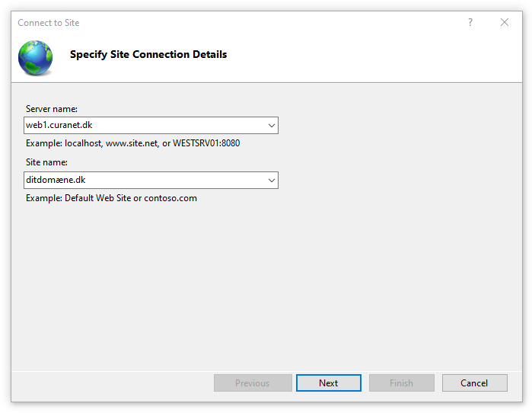The width and height of the screenshot is (532, 413).
Task: Click the localhost example hint text
Action: click(x=132, y=143)
